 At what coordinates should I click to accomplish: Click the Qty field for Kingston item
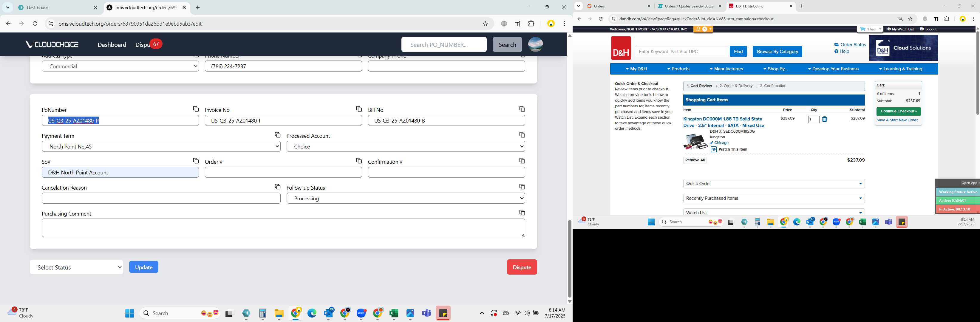(x=813, y=119)
